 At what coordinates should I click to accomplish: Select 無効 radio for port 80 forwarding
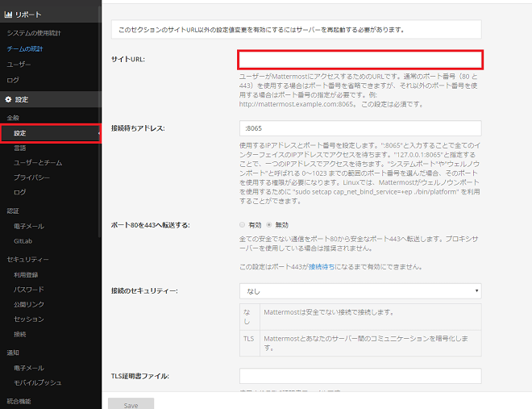point(269,225)
